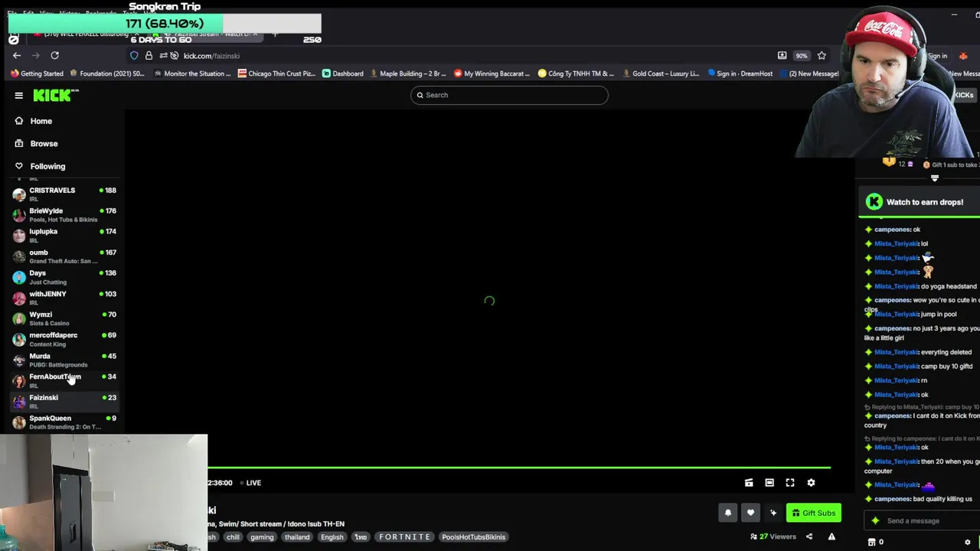
Task: Open luplupka channel in sidebar
Action: point(64,236)
